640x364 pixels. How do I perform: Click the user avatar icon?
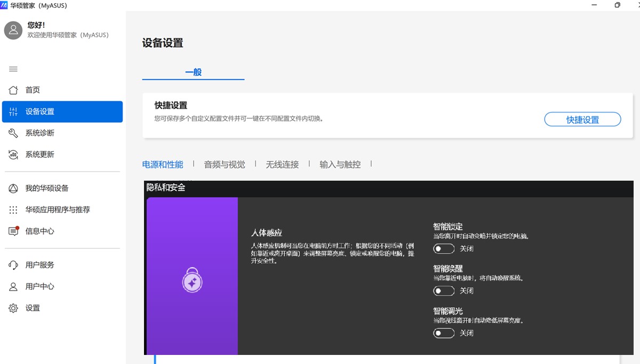pos(13,30)
